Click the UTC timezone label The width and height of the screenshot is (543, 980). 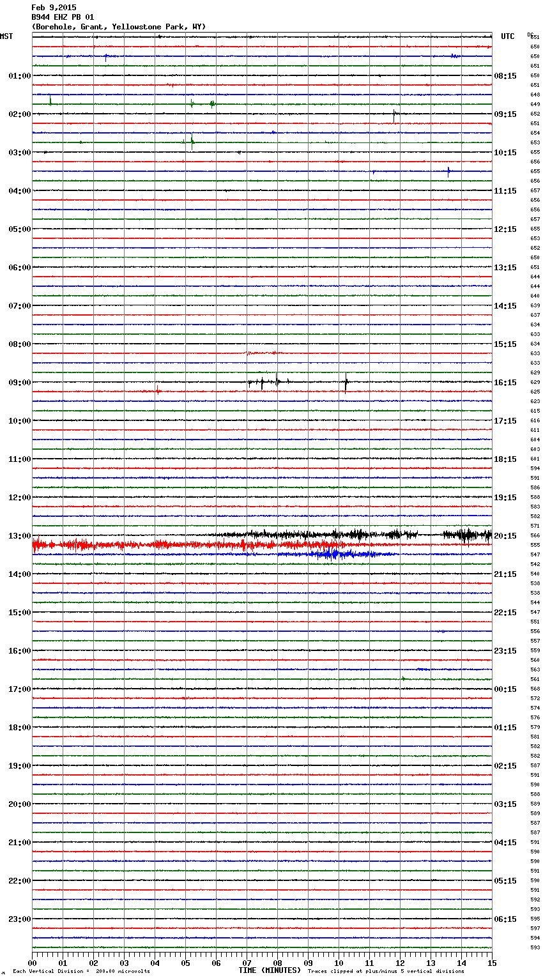[507, 36]
